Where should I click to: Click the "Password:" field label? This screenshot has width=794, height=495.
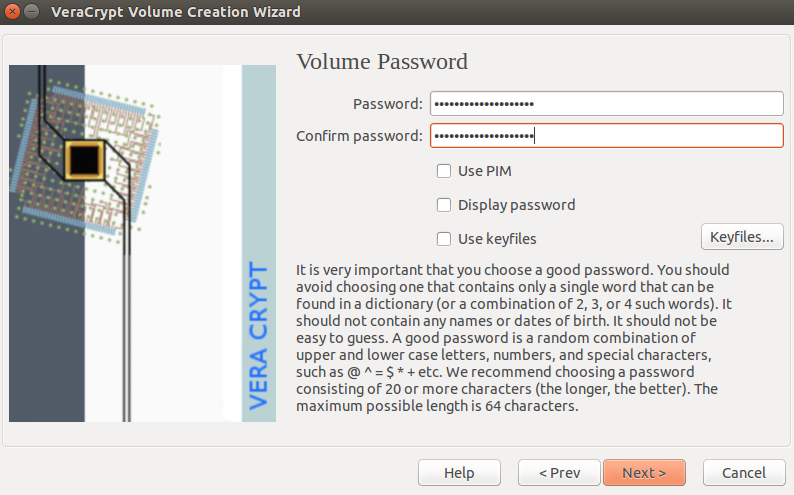387,104
